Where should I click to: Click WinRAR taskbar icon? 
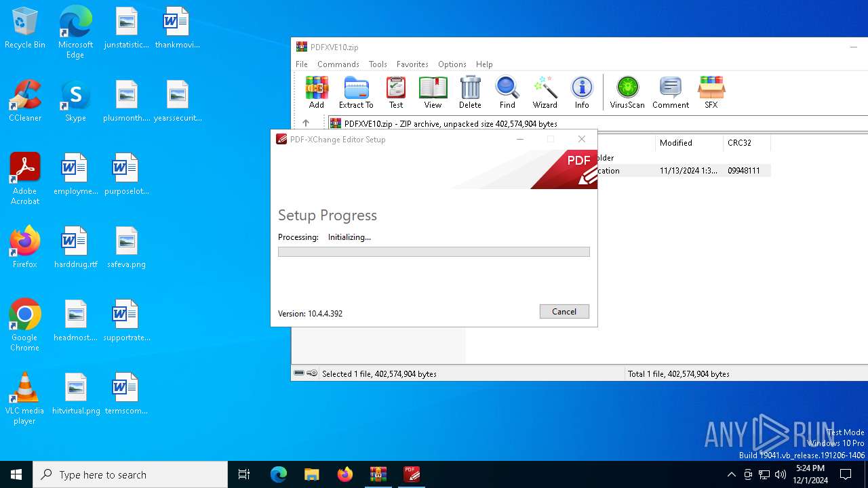pyautogui.click(x=378, y=474)
